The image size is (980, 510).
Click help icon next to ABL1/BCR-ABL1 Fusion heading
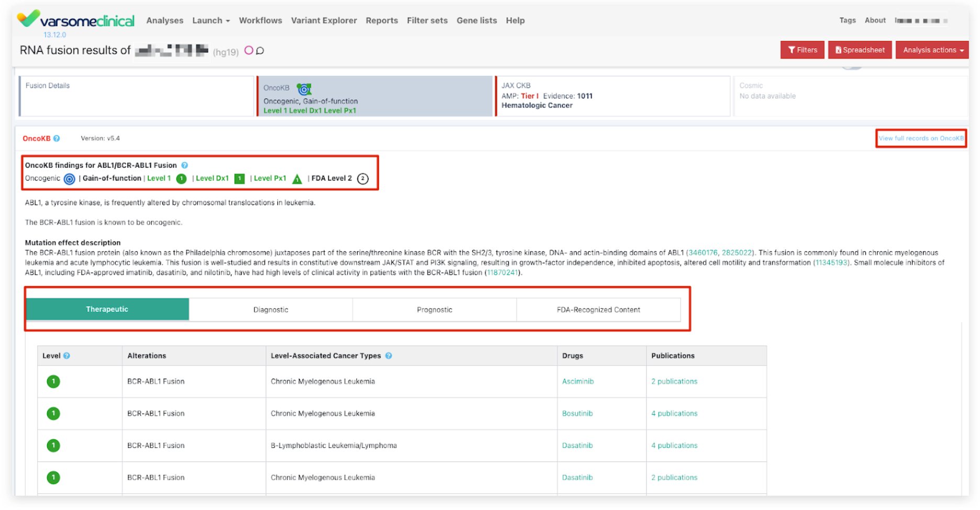click(x=184, y=165)
